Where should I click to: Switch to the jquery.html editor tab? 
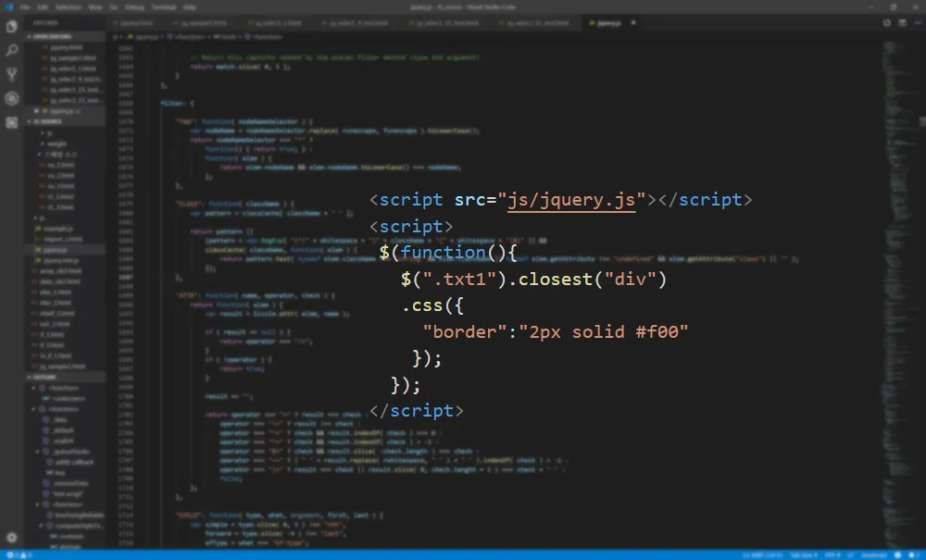coord(136,23)
